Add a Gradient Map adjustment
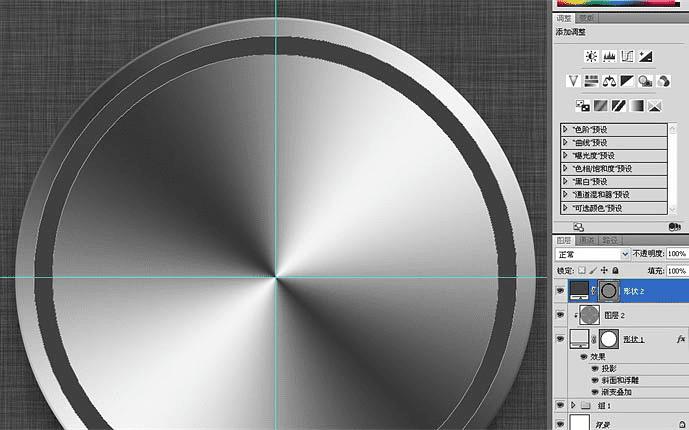Viewport: 689px width, 430px height. 637,106
